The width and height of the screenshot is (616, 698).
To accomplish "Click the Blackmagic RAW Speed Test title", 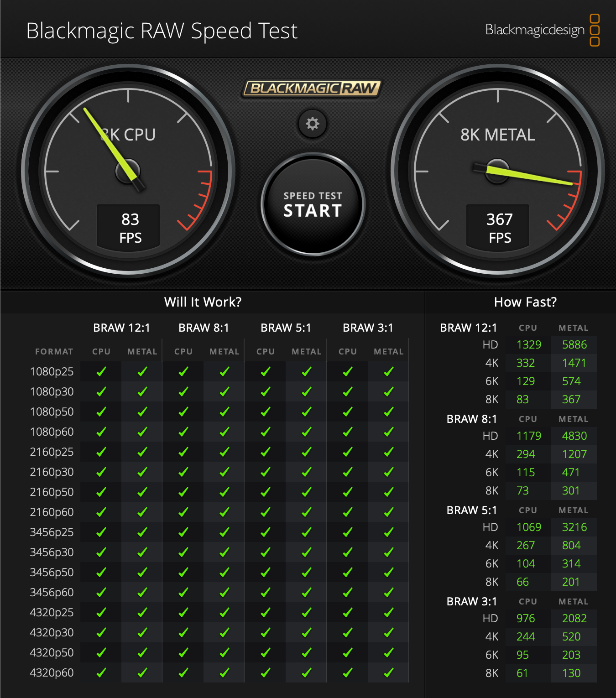I will tap(162, 31).
